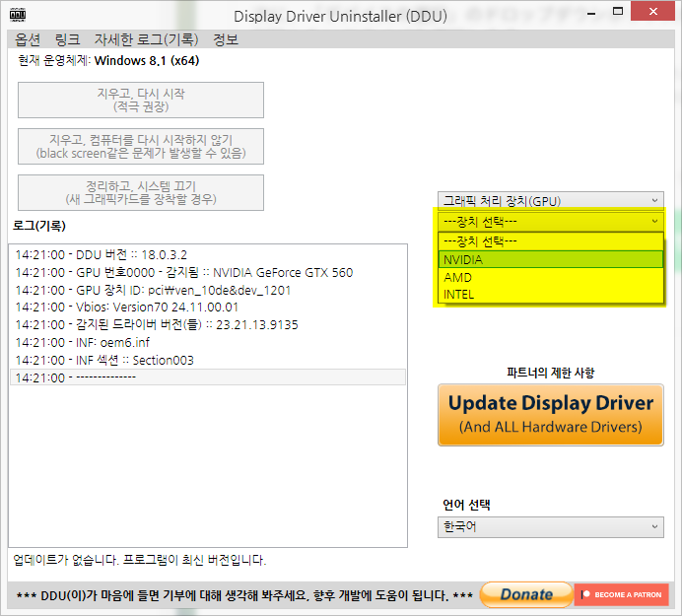Open the 그래픽 처리 장치(GPU) dropdown
The width and height of the screenshot is (682, 616).
pyautogui.click(x=551, y=200)
